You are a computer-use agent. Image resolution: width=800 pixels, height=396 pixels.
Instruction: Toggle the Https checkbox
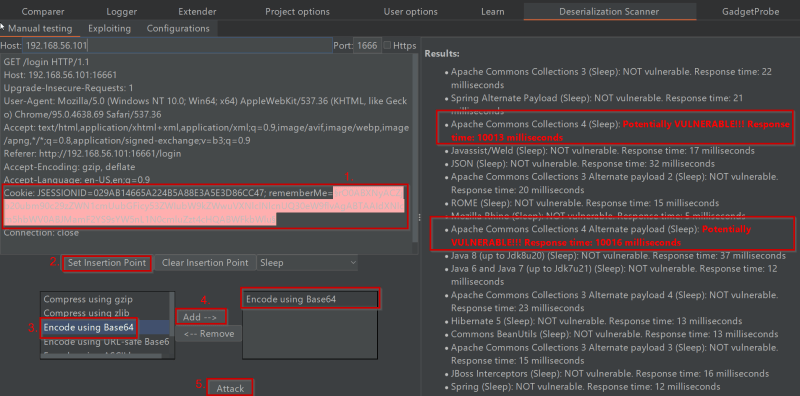(387, 45)
